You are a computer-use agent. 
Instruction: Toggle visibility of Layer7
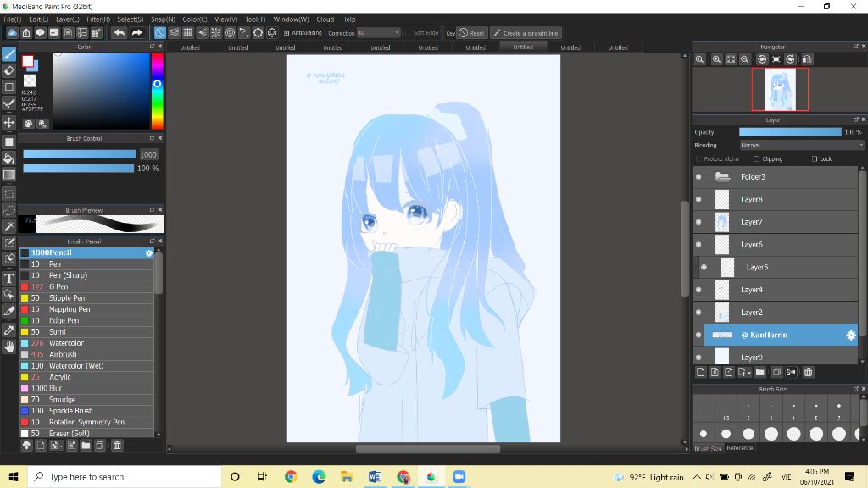coord(698,222)
